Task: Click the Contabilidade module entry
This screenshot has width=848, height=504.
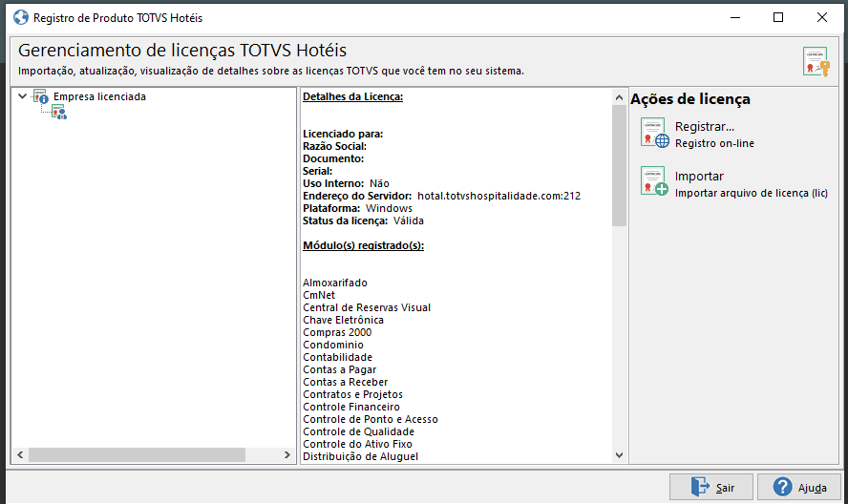Action: [337, 357]
